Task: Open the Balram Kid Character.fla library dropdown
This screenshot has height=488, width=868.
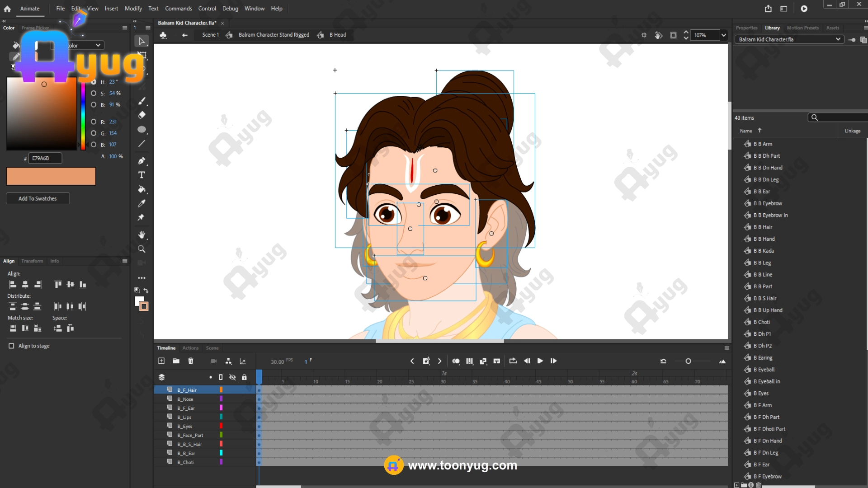Action: (789, 39)
